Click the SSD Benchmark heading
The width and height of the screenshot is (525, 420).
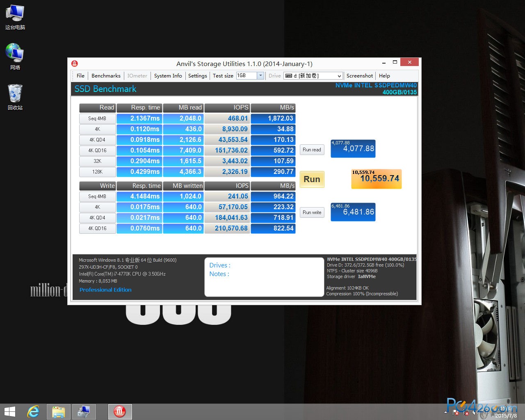pyautogui.click(x=105, y=89)
